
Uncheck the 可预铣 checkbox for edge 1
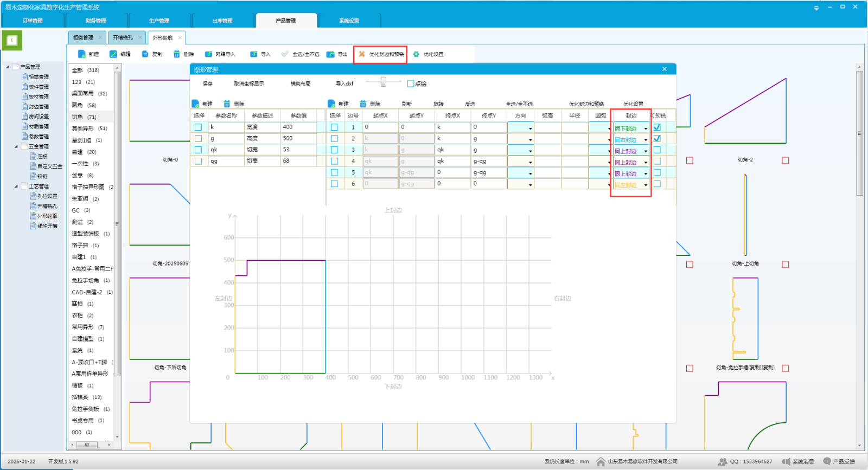click(657, 127)
